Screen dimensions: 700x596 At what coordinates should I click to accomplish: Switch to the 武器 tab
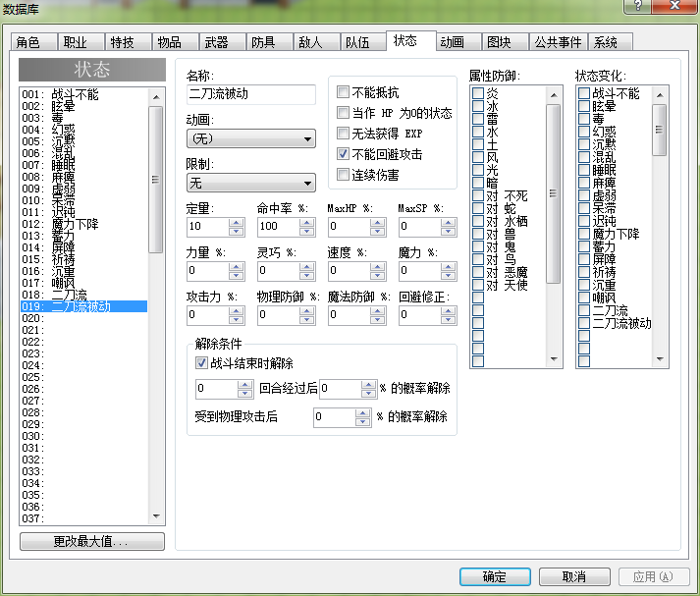(x=222, y=42)
